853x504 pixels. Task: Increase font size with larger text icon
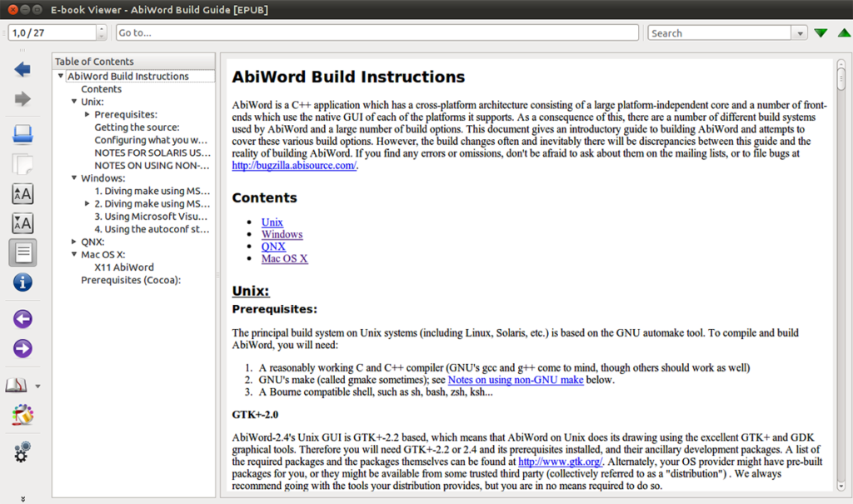point(22,194)
